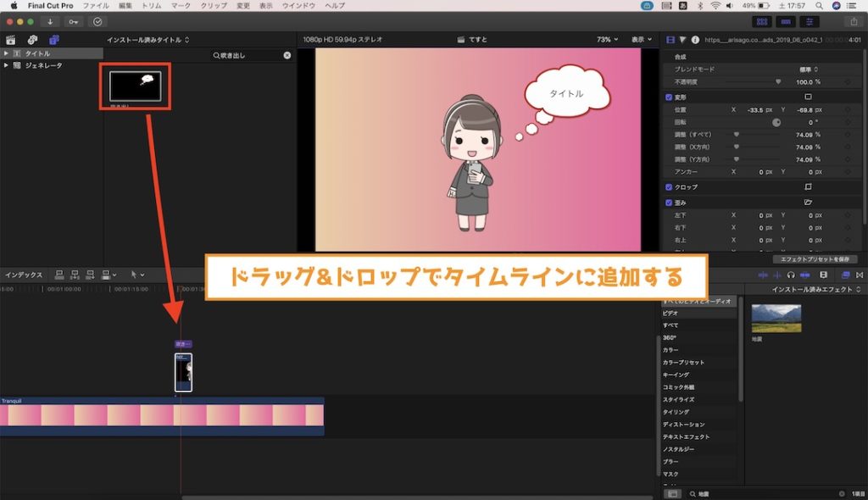Toggle the クロップ (Crop) checkbox
Viewport: 868px width, 500px height.
click(668, 186)
